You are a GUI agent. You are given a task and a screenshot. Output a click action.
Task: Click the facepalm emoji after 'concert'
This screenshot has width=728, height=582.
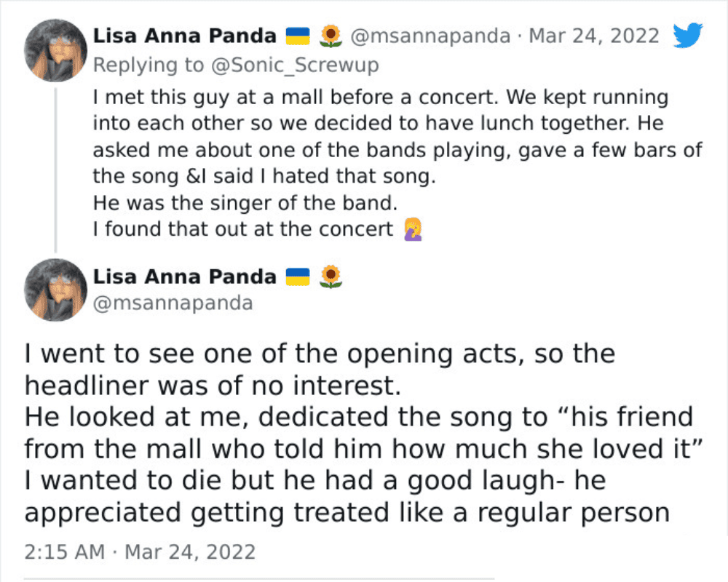coord(413,230)
